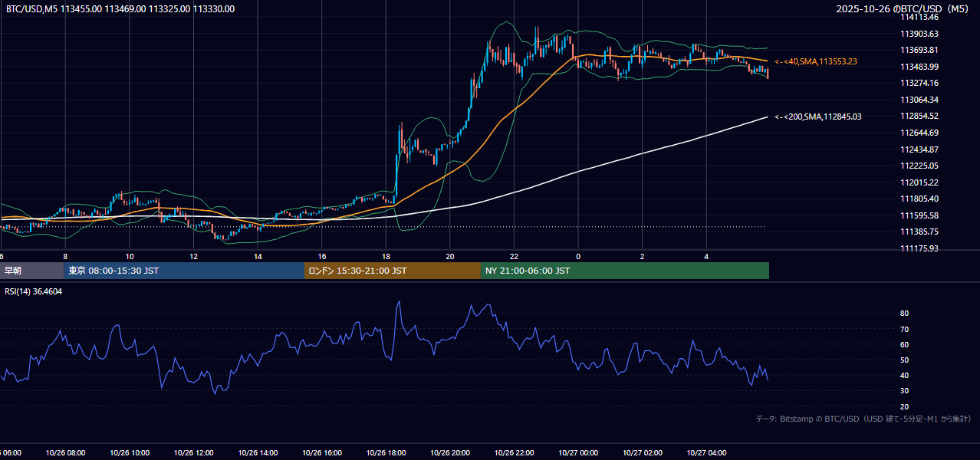Click the bottom date label 10/26 18:00
980x460 pixels.
(x=386, y=453)
